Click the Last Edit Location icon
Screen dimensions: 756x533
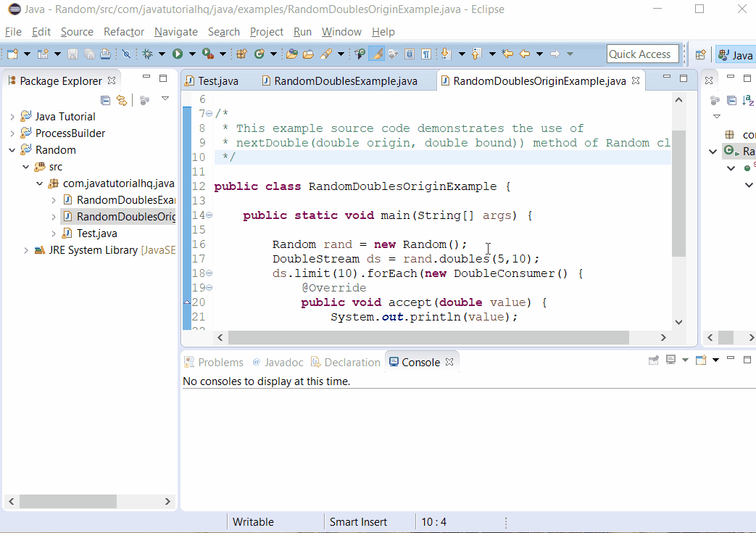(x=507, y=54)
